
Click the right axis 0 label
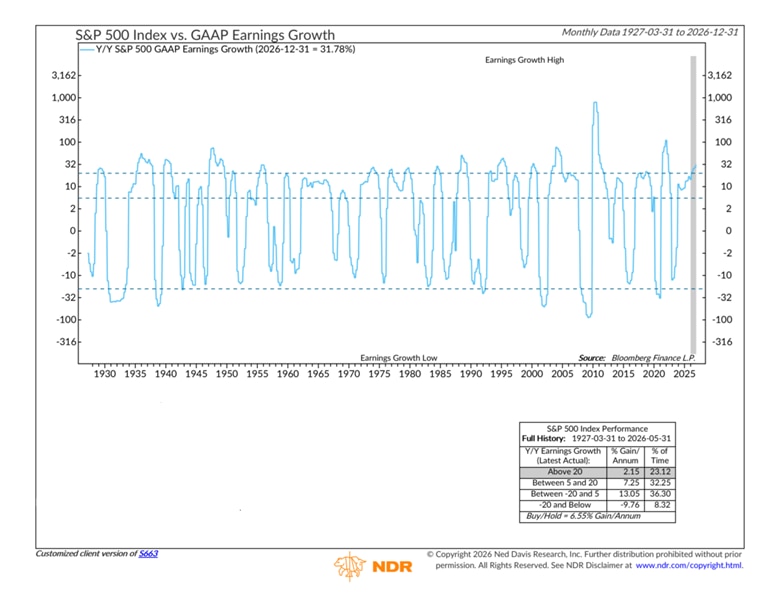pyautogui.click(x=729, y=231)
